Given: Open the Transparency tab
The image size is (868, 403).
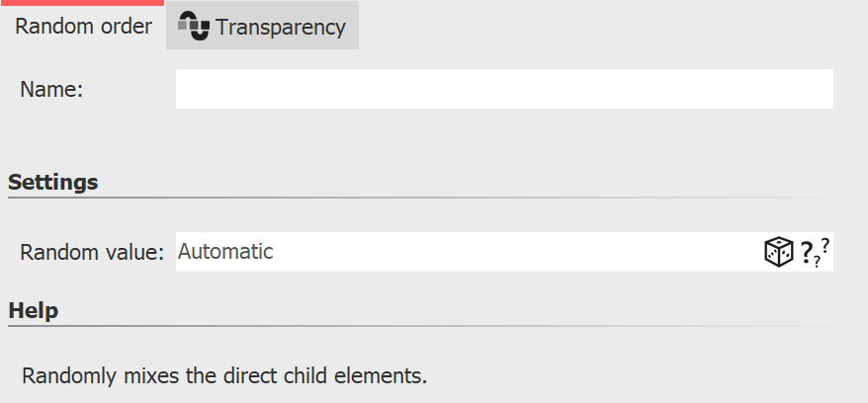Looking at the screenshot, I should click(x=280, y=27).
